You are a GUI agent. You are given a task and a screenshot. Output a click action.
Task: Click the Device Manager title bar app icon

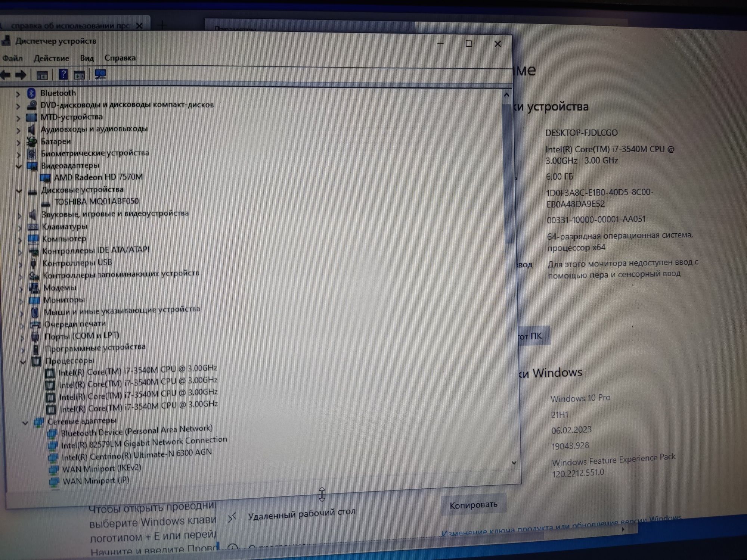click(x=5, y=41)
